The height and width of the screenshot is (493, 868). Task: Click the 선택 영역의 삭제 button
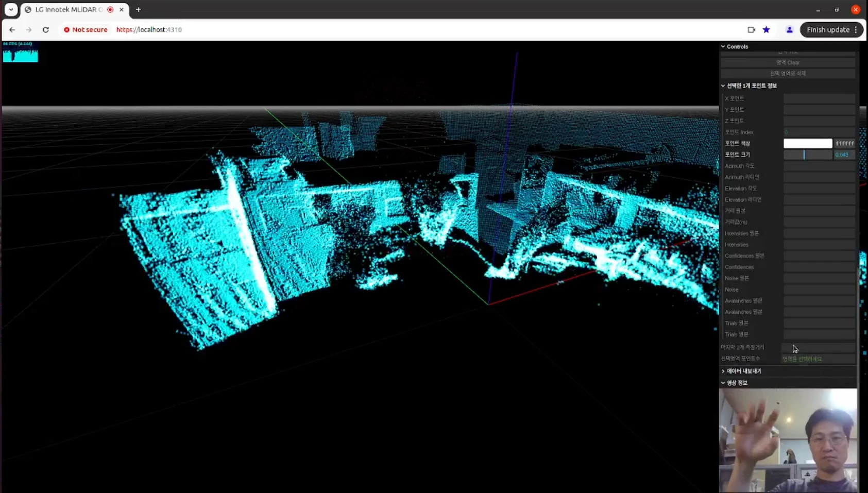pyautogui.click(x=788, y=74)
